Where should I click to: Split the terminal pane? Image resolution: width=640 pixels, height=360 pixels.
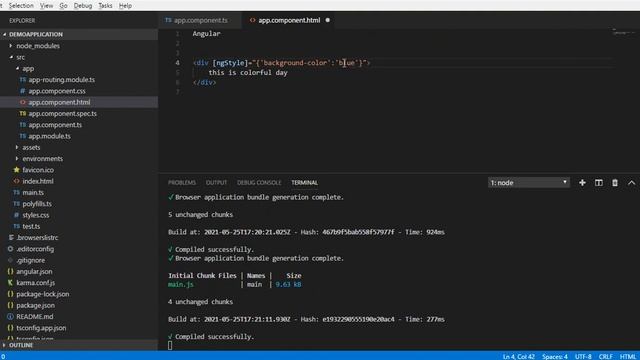599,183
